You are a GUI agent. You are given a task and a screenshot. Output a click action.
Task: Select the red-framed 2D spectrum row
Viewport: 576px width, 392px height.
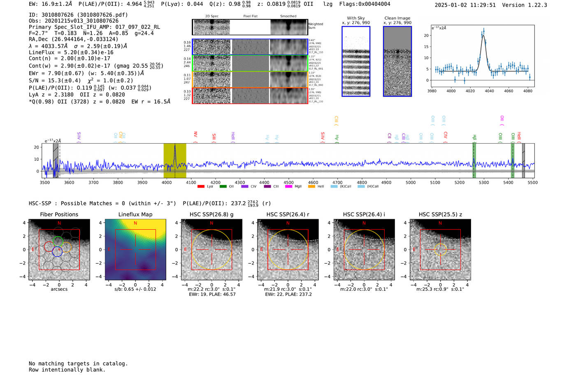coord(250,95)
